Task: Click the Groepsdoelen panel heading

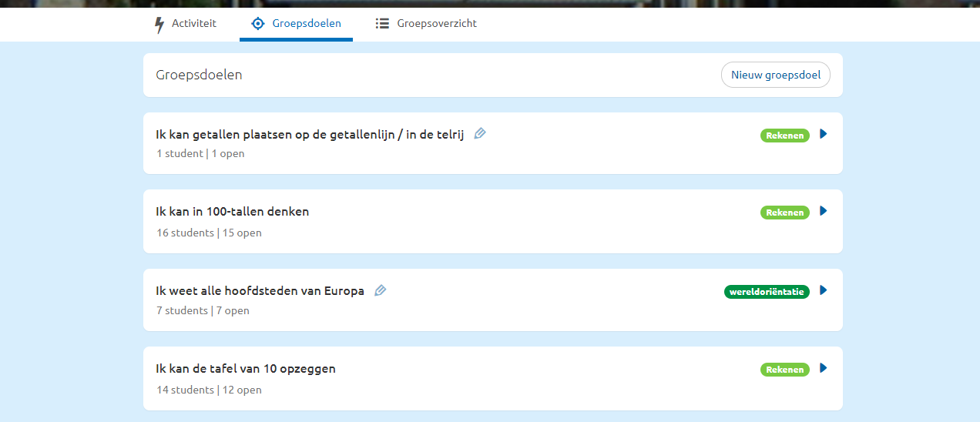Action: tap(199, 75)
